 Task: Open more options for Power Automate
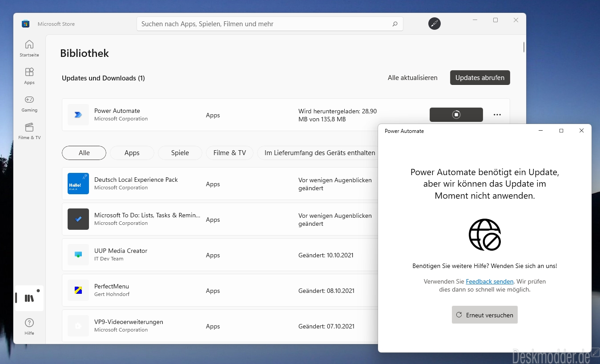[x=497, y=115]
